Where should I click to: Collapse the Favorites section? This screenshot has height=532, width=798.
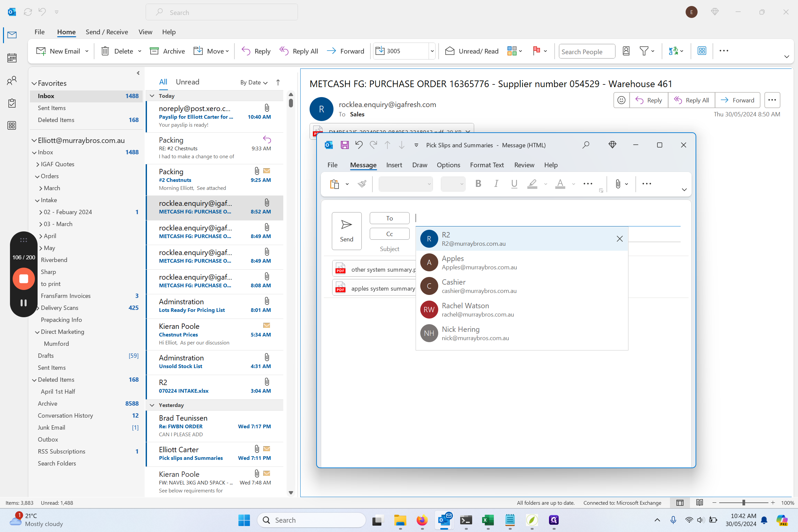pos(34,83)
